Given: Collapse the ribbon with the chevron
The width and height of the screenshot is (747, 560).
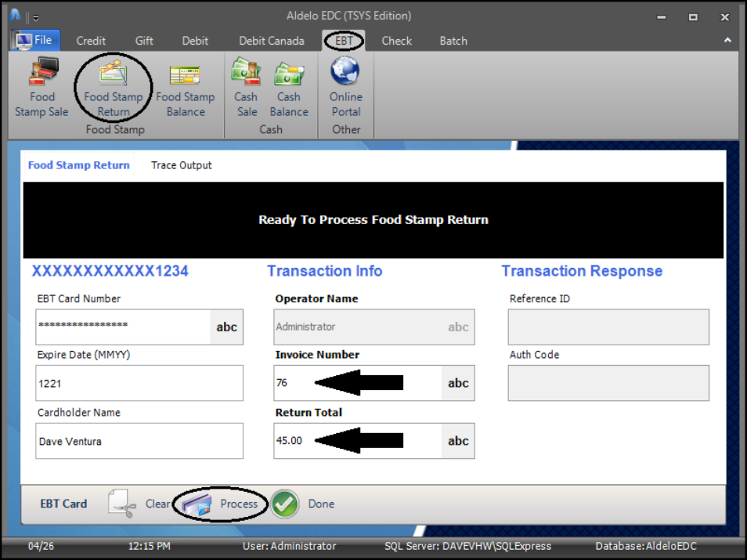Looking at the screenshot, I should point(727,41).
